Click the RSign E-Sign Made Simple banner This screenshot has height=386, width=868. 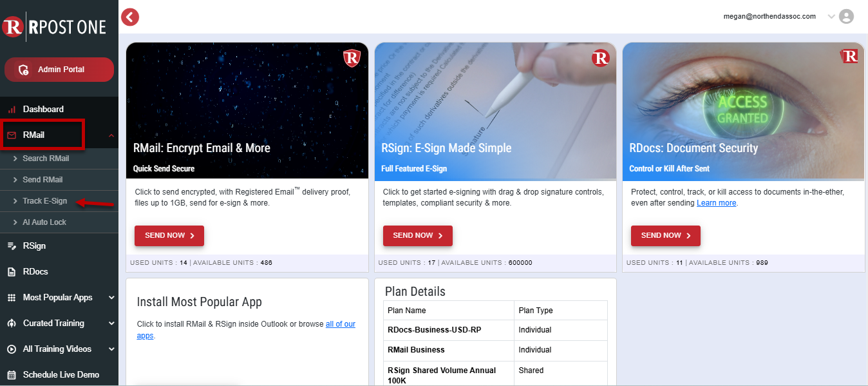(495, 110)
